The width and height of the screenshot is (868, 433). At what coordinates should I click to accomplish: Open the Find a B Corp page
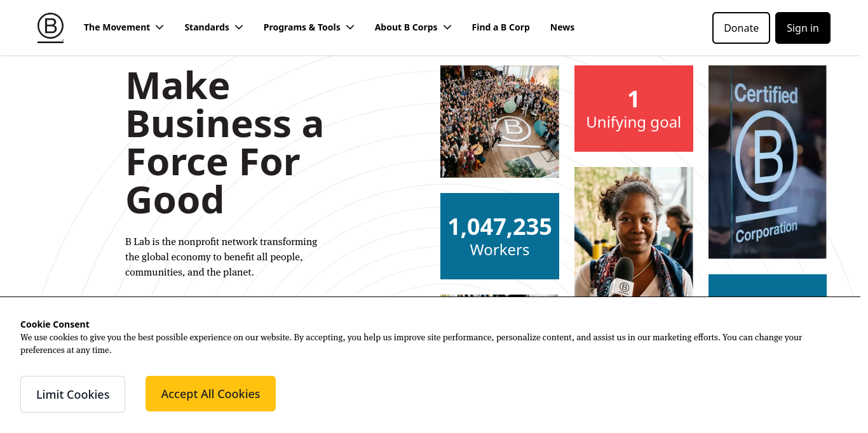(x=501, y=27)
